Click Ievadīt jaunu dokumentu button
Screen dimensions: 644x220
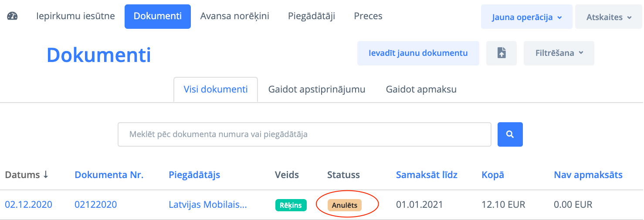click(418, 53)
